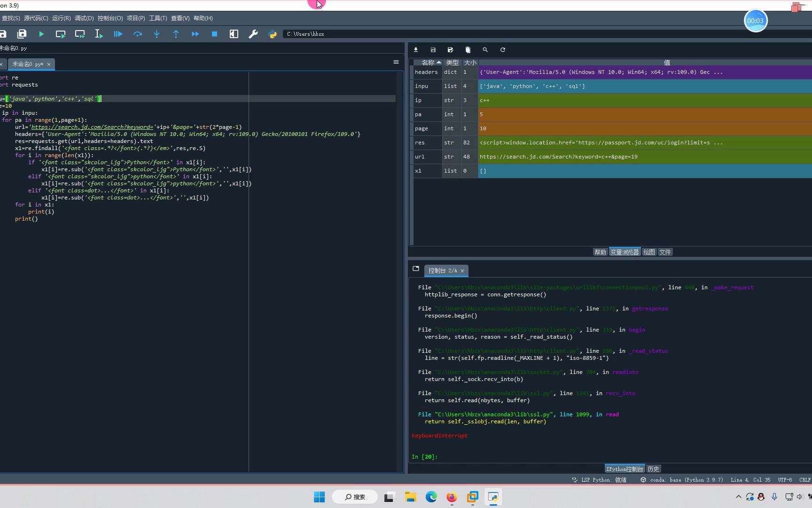Stop debugging with the square icon
812x508 pixels.
click(214, 34)
